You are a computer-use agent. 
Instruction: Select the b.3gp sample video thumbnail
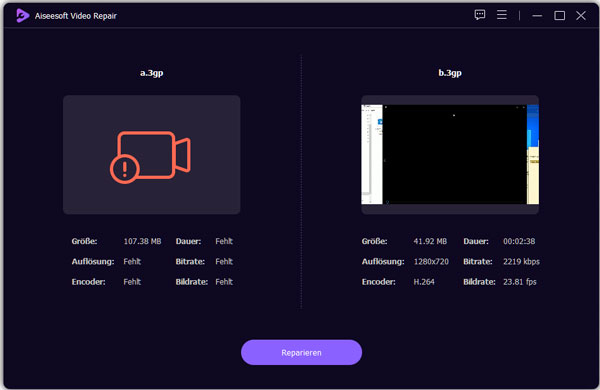pos(450,155)
